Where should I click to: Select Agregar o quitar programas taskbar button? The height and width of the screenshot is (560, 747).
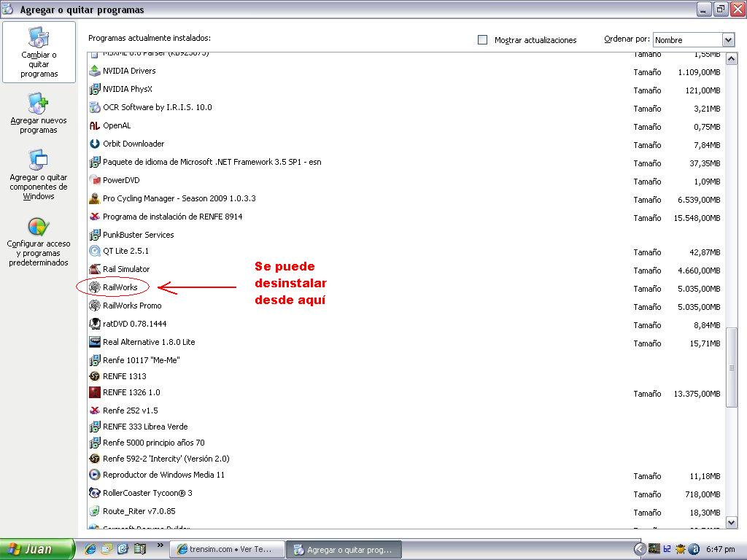pos(343,550)
